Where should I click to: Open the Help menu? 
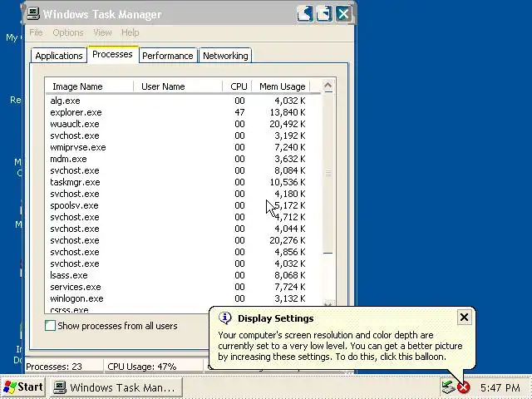[130, 32]
